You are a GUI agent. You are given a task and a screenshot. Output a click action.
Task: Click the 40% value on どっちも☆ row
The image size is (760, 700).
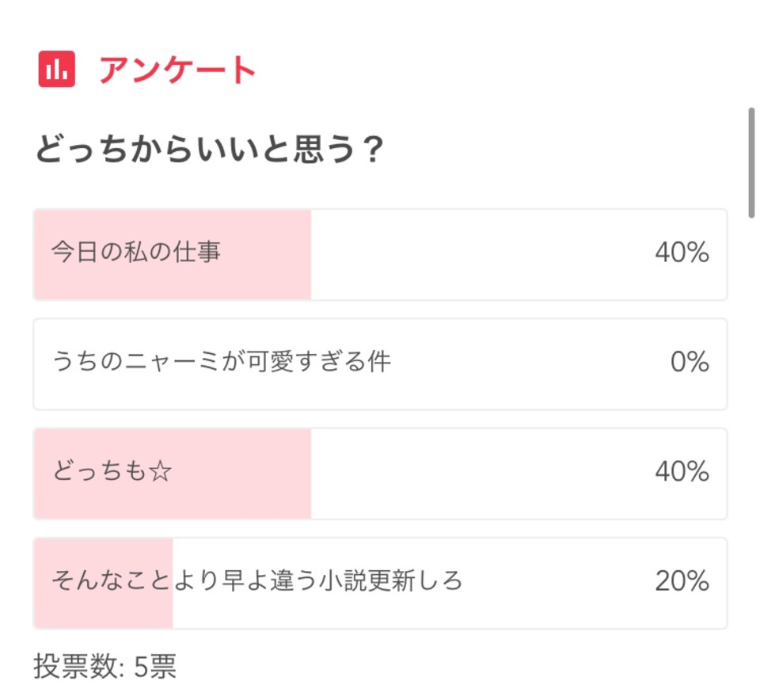(x=682, y=472)
